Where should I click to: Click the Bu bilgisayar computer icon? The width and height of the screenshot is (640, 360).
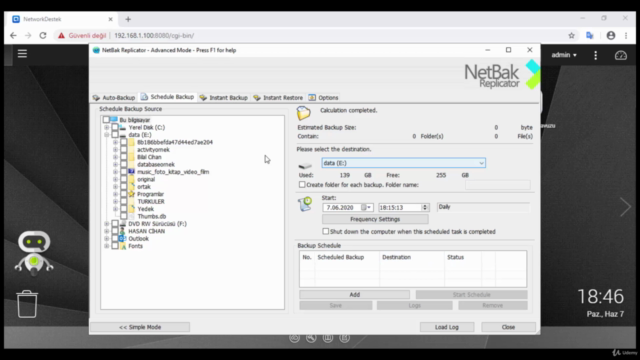pos(114,120)
